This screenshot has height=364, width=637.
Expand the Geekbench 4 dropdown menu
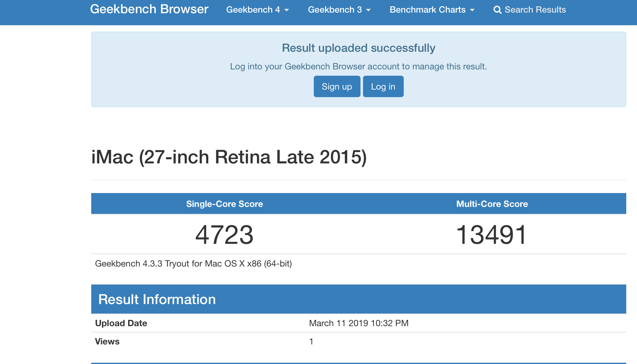[x=258, y=10]
